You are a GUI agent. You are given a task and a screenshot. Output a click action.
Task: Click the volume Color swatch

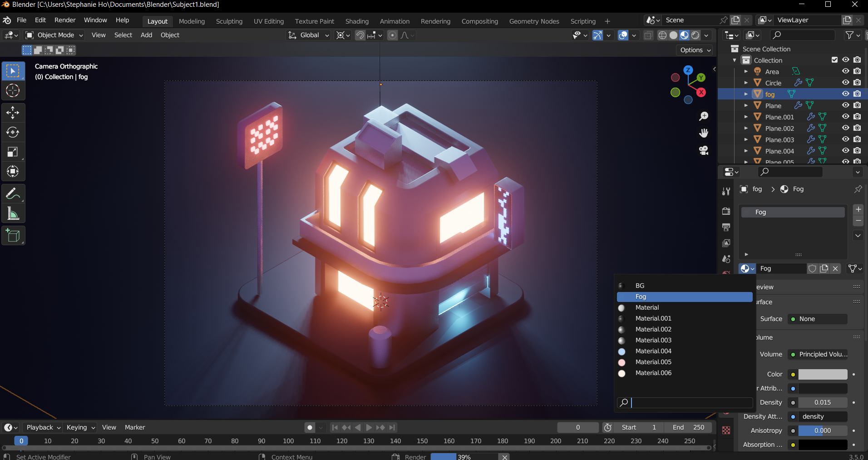click(823, 374)
